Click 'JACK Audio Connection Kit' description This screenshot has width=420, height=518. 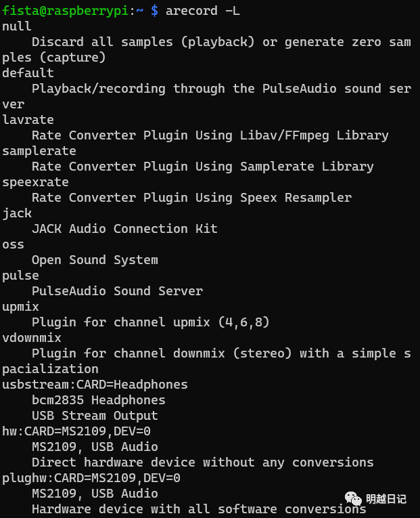point(124,228)
